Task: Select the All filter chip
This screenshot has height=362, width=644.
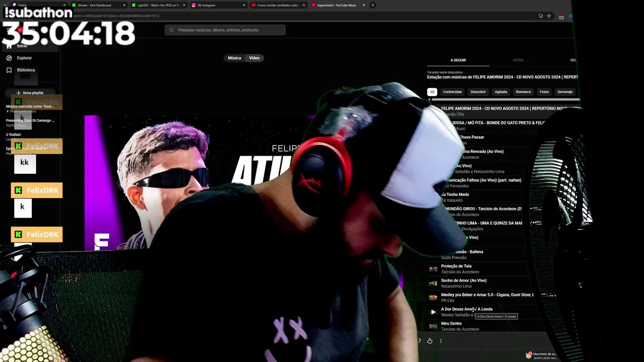Action: pos(432,92)
